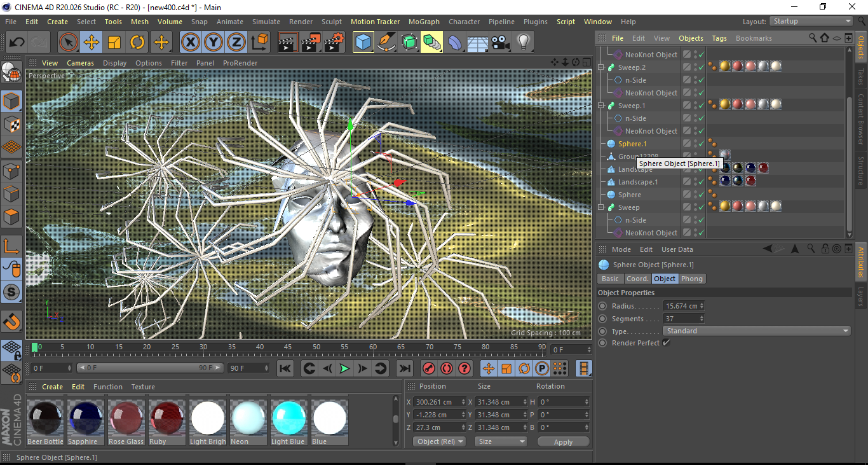Switch to Texture mode
Viewport: 868px width, 465px height.
[x=12, y=124]
